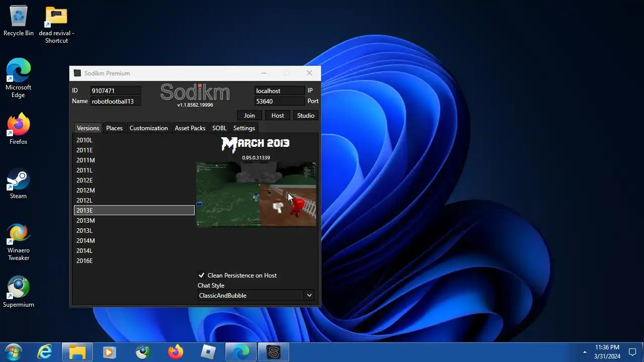The height and width of the screenshot is (362, 644).
Task: Select version 2012M in the list
Action: coord(134,191)
